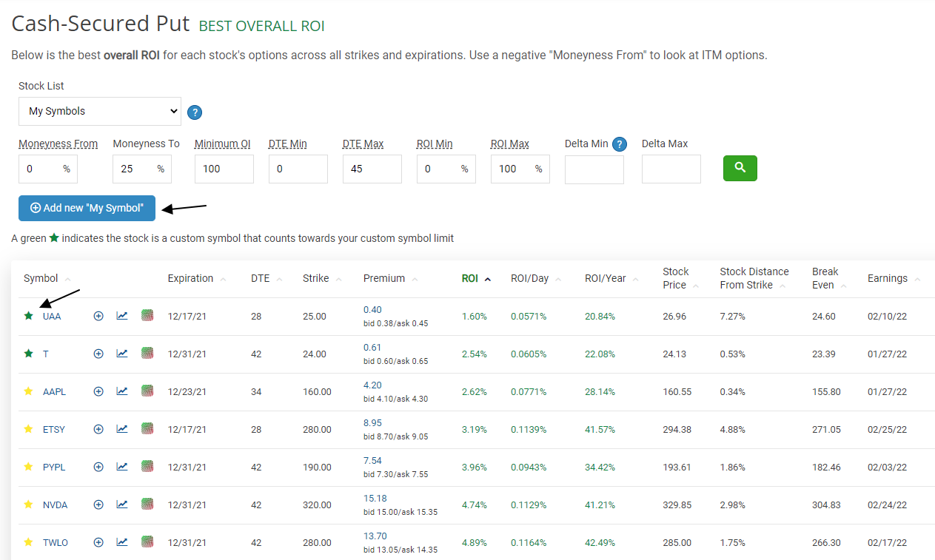
Task: Open the line chart icon for TWLO
Action: coord(122,542)
